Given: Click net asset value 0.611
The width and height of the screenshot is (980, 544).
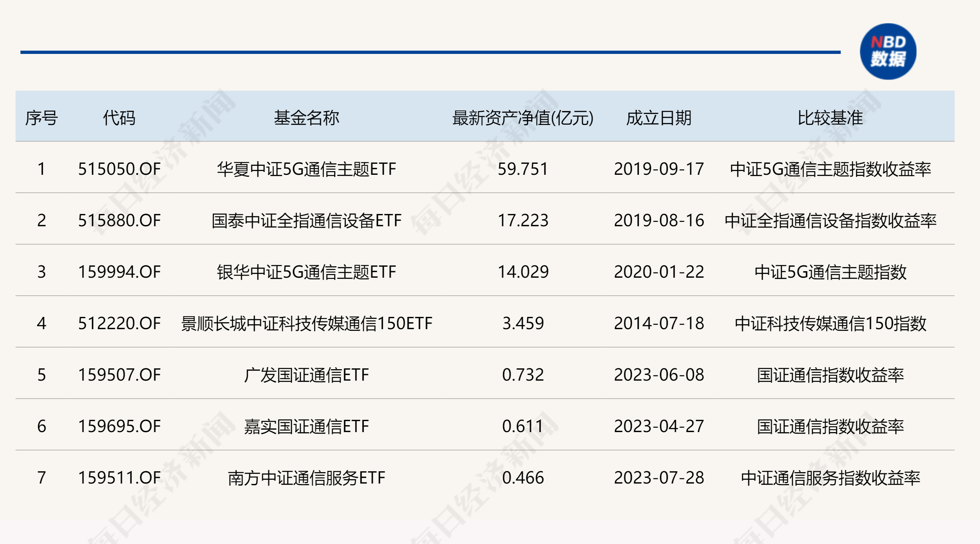Looking at the screenshot, I should click(x=523, y=426).
